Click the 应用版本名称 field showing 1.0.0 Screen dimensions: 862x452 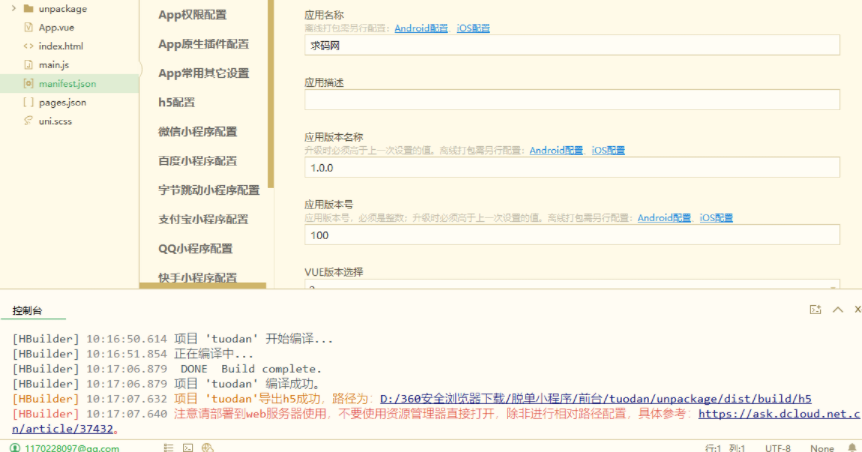[x=572, y=167]
